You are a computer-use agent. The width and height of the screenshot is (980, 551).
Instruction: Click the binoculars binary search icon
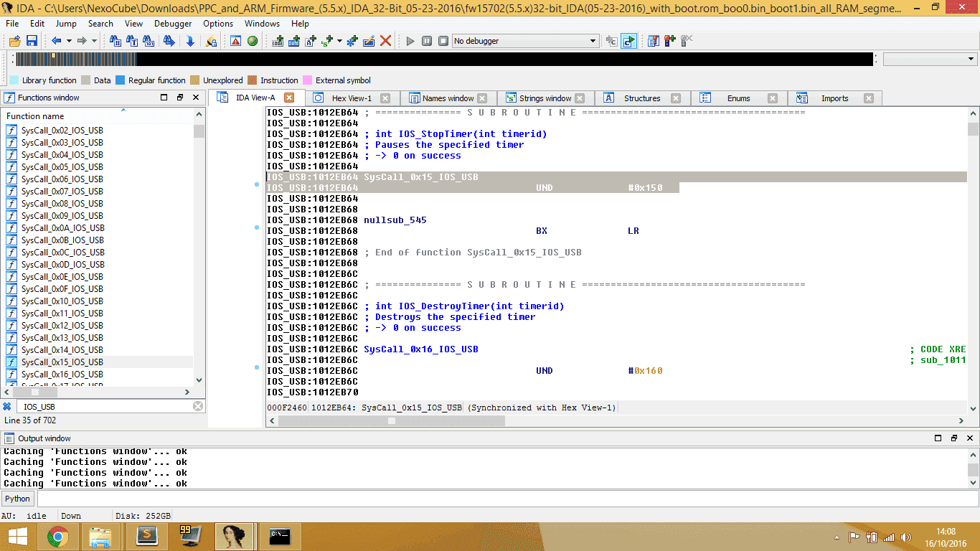[150, 41]
